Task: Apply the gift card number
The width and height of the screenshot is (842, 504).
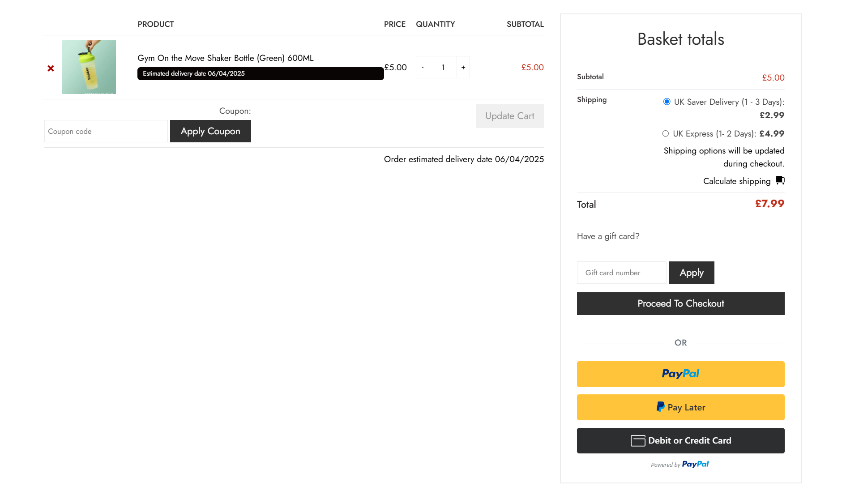Action: click(x=691, y=273)
